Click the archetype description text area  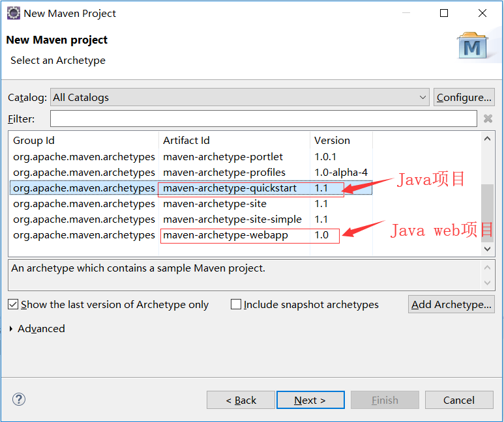245,275
